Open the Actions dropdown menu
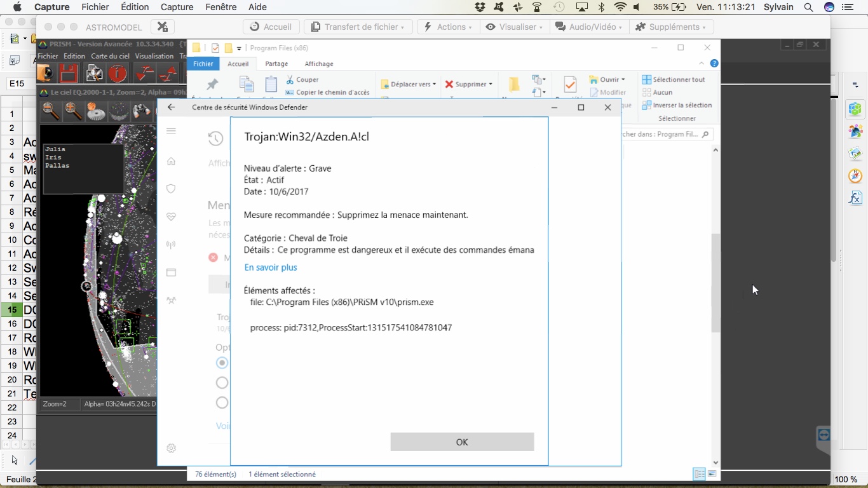The width and height of the screenshot is (868, 488). [x=448, y=27]
